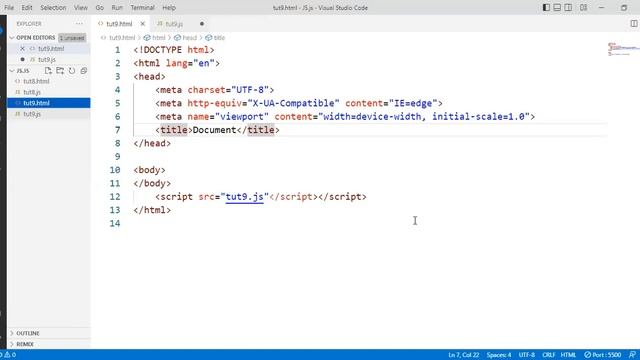
Task: Open the notifications icon in status bar
Action: (x=632, y=355)
